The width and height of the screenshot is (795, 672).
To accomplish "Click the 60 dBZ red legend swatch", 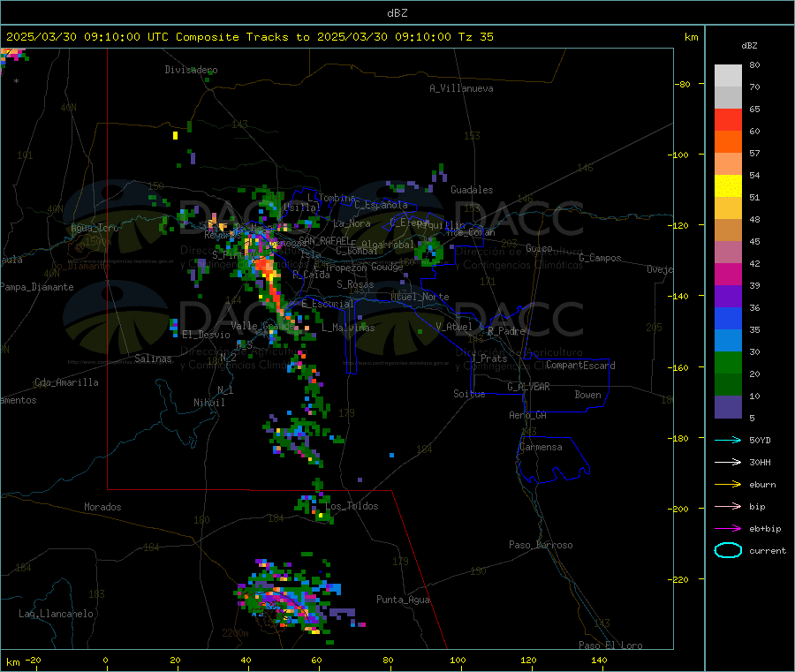I will coord(728,119).
